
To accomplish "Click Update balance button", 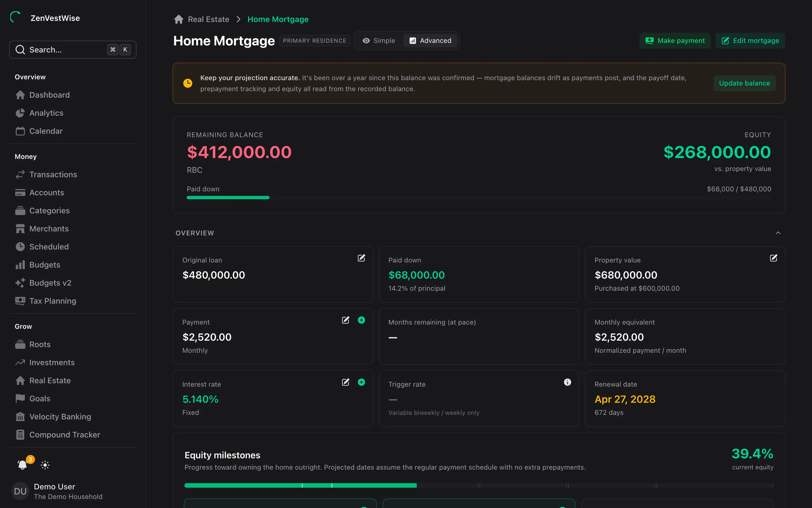I will coord(745,83).
